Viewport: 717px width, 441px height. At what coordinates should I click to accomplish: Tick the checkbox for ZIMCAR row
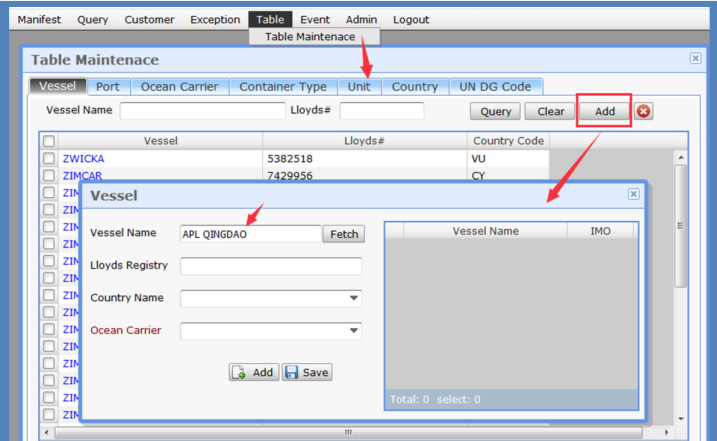(49, 176)
